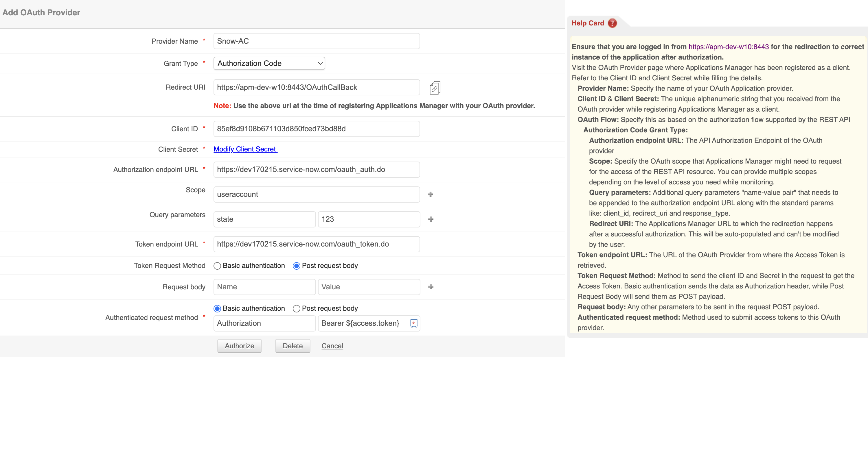Open the apm-dev-w10:8443 link in help card

pyautogui.click(x=729, y=47)
